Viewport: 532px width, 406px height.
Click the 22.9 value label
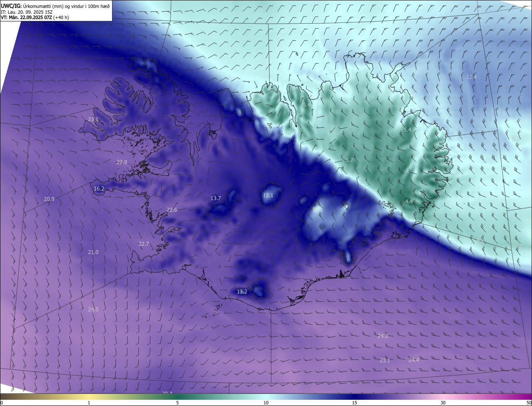click(x=122, y=162)
